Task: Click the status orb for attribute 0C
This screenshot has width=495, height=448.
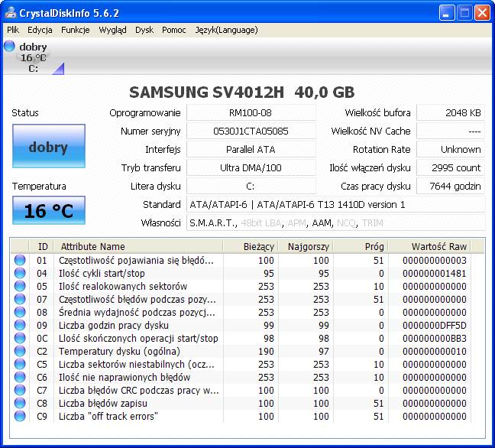Action: click(20, 338)
